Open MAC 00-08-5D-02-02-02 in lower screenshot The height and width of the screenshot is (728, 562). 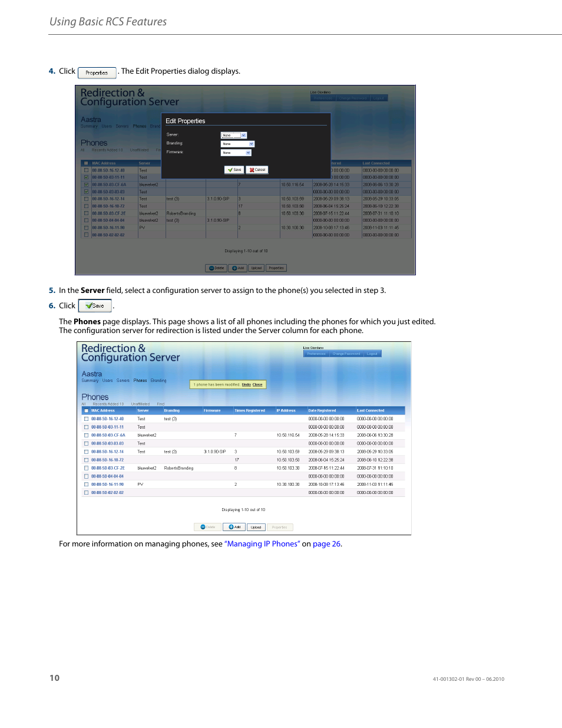(107, 492)
